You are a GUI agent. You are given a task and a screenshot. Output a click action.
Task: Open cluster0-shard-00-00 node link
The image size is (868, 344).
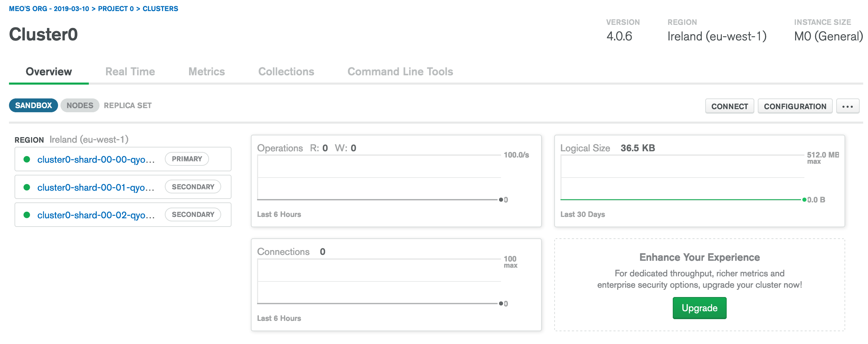(x=96, y=160)
